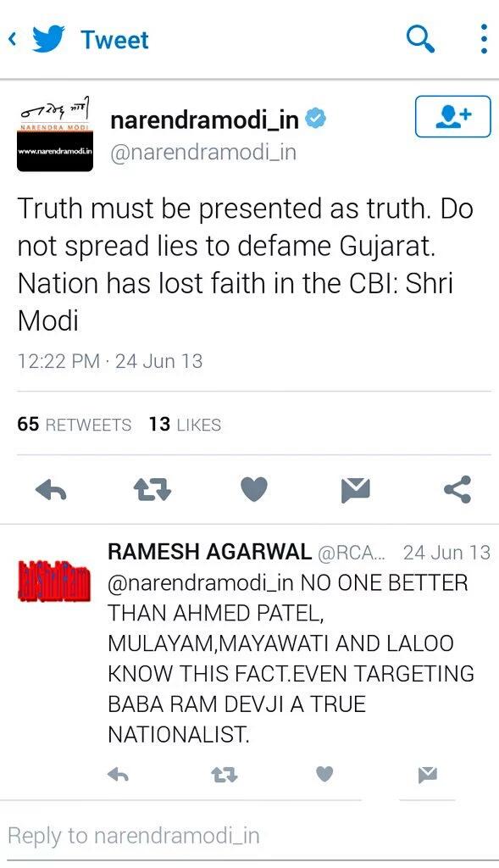Image resolution: width=499 pixels, height=868 pixels.
Task: Open the three-dot overflow menu
Action: coord(484,39)
